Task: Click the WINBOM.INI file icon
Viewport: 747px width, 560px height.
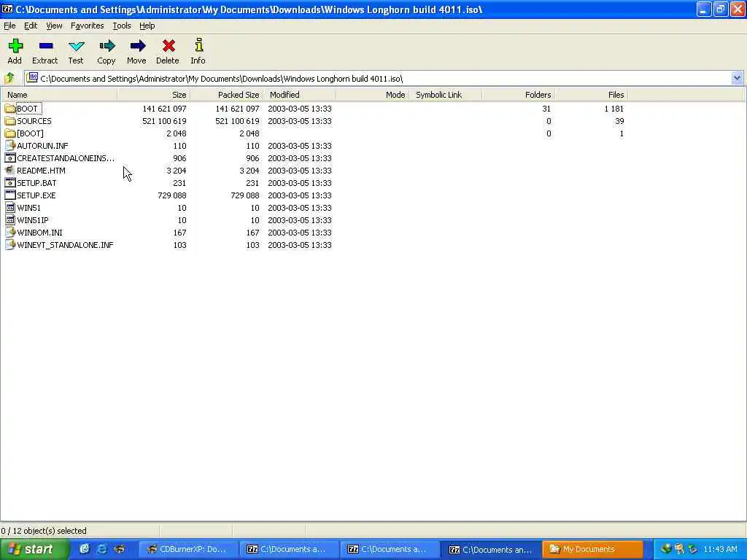Action: coord(10,233)
